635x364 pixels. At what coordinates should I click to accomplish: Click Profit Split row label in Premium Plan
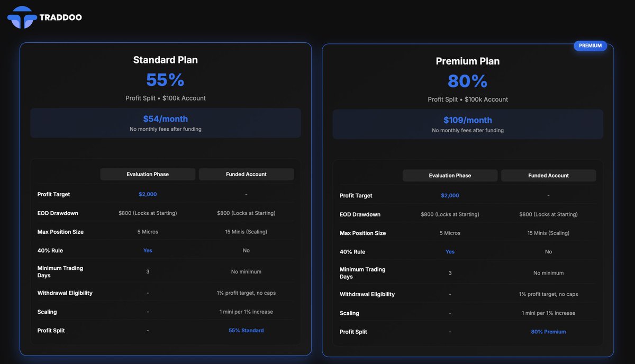[x=353, y=332]
